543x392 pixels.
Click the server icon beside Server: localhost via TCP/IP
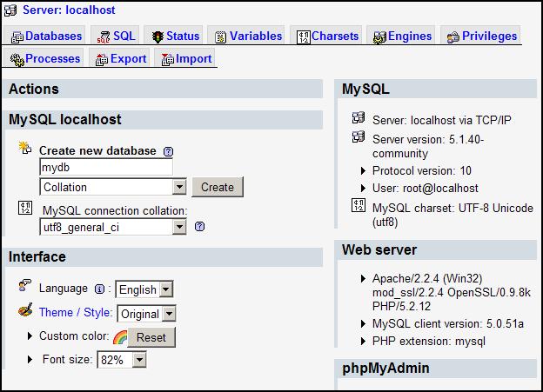pyautogui.click(x=359, y=117)
